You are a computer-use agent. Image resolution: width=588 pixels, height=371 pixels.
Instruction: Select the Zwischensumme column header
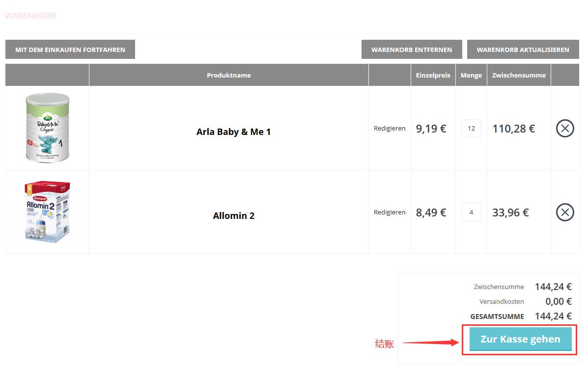519,75
